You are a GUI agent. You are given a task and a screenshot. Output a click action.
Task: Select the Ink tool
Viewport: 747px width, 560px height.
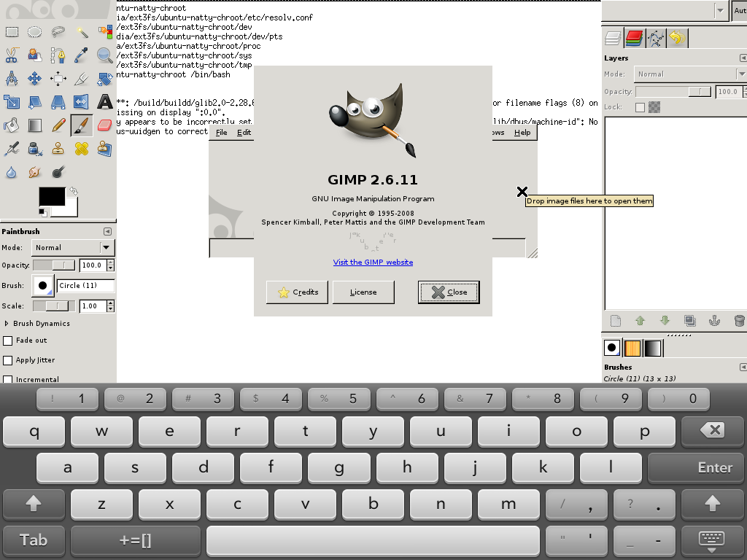pyautogui.click(x=35, y=149)
